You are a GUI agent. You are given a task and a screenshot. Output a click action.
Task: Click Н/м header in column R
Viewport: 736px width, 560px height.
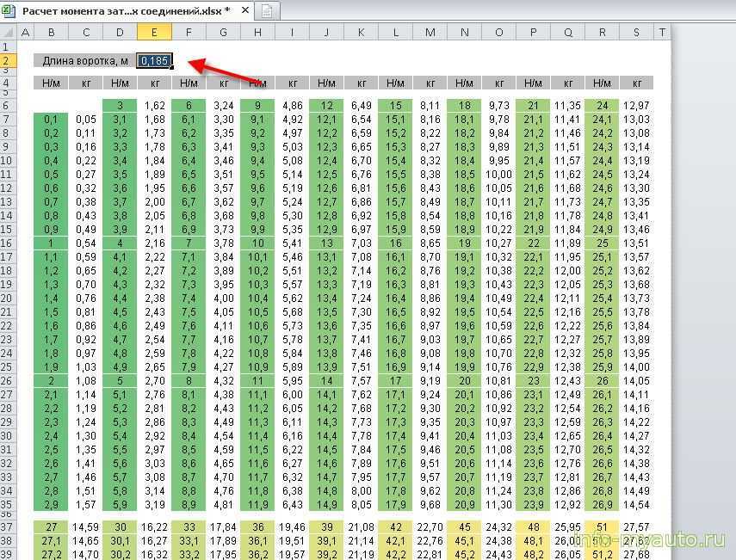pos(603,83)
